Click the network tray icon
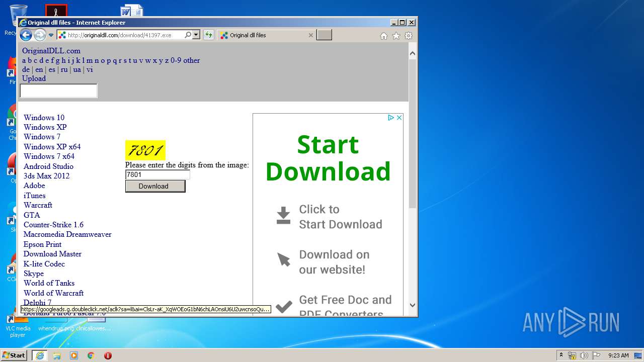 tap(572, 355)
